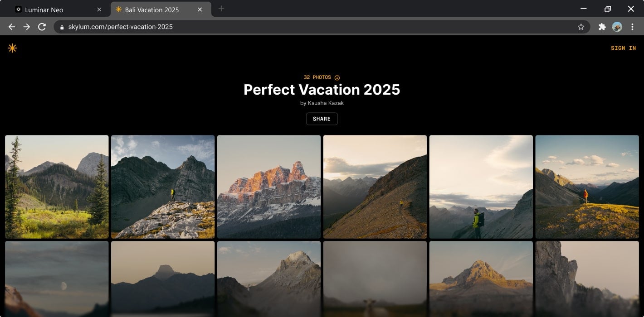Open a new tab with the plus button
The height and width of the screenshot is (317, 644).
221,8
